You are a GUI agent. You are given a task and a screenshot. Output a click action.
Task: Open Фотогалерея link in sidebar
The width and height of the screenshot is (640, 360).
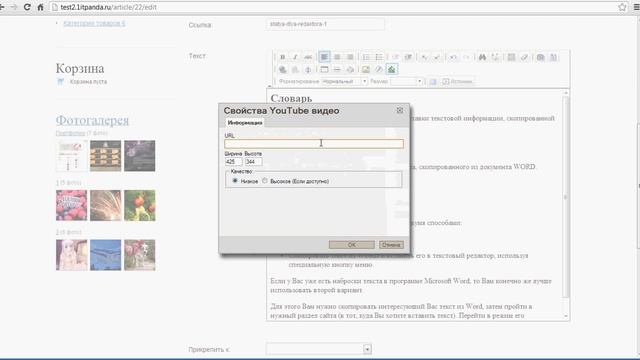click(x=92, y=120)
